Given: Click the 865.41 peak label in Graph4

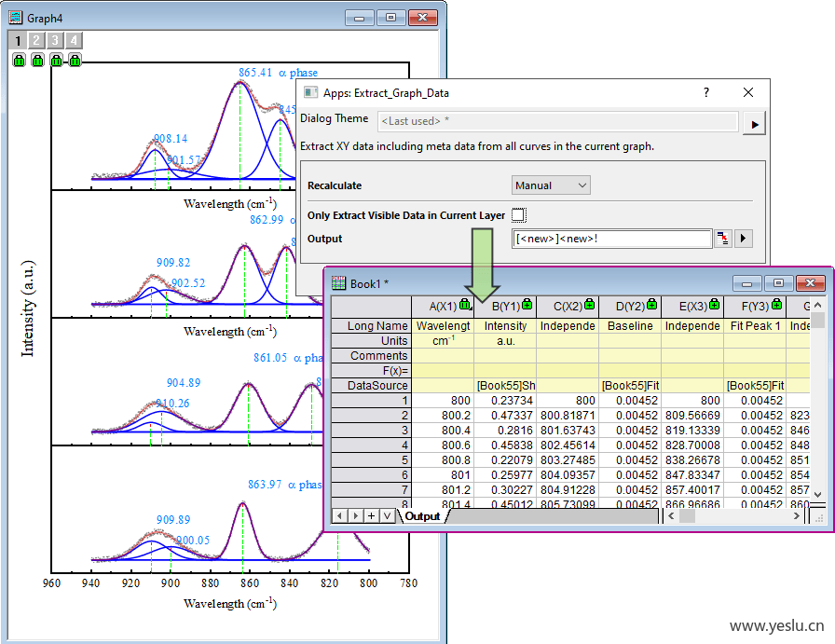Looking at the screenshot, I should (x=255, y=73).
